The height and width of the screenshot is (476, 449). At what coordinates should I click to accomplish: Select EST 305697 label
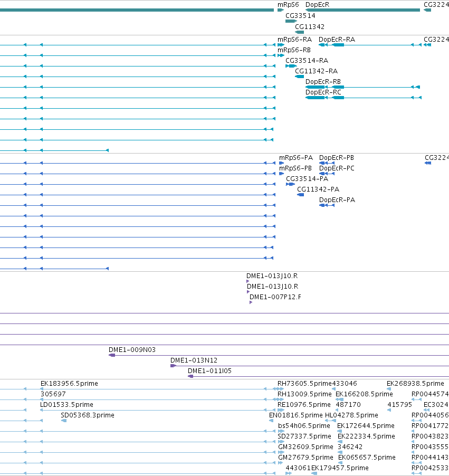[x=53, y=394]
